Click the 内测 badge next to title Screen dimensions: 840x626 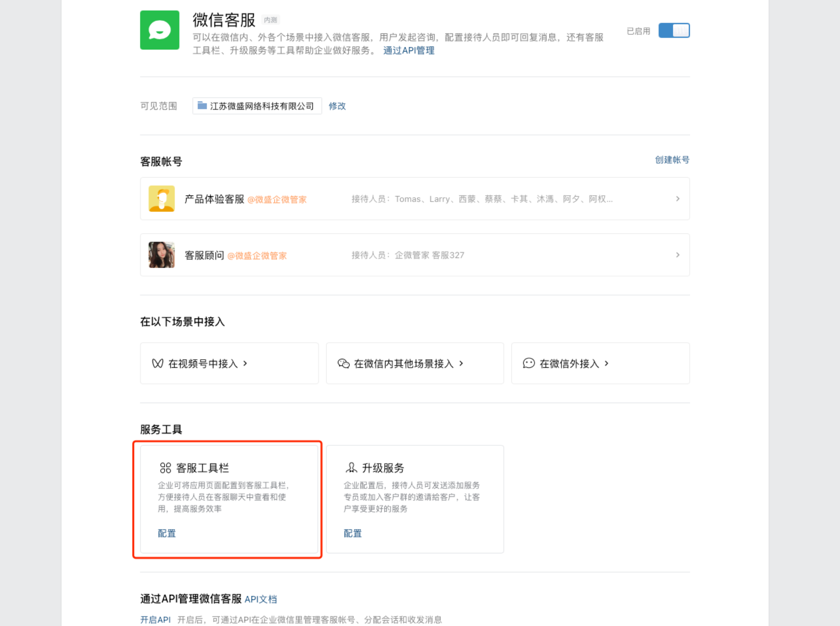(270, 20)
